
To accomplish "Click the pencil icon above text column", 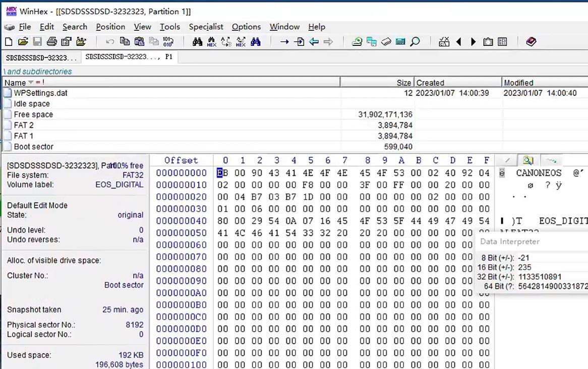I will pyautogui.click(x=507, y=160).
